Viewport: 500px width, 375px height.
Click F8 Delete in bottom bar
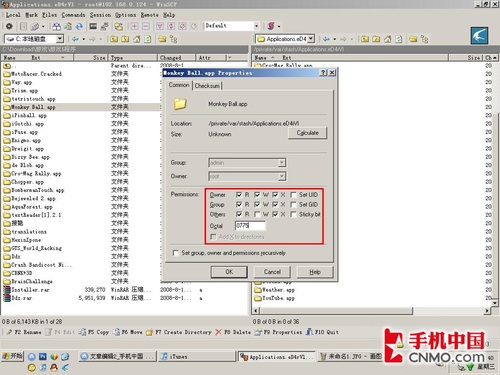point(233,332)
